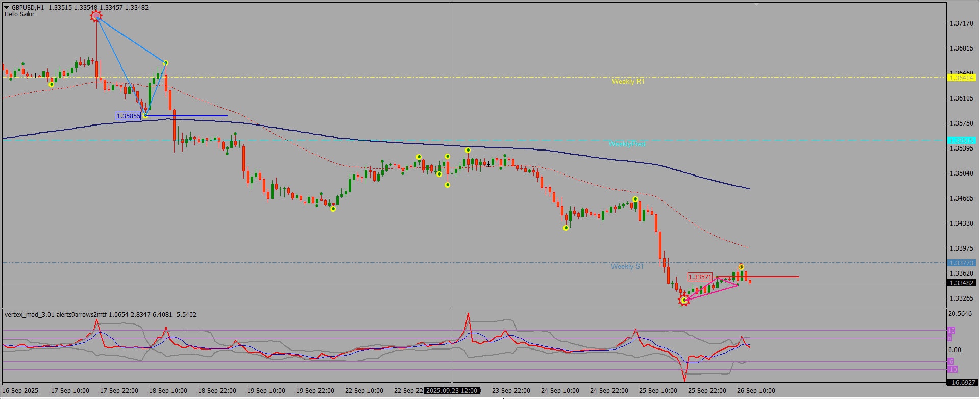
Task: Click the triangle beside GBPUSD,H1 title
Action: 7,8
